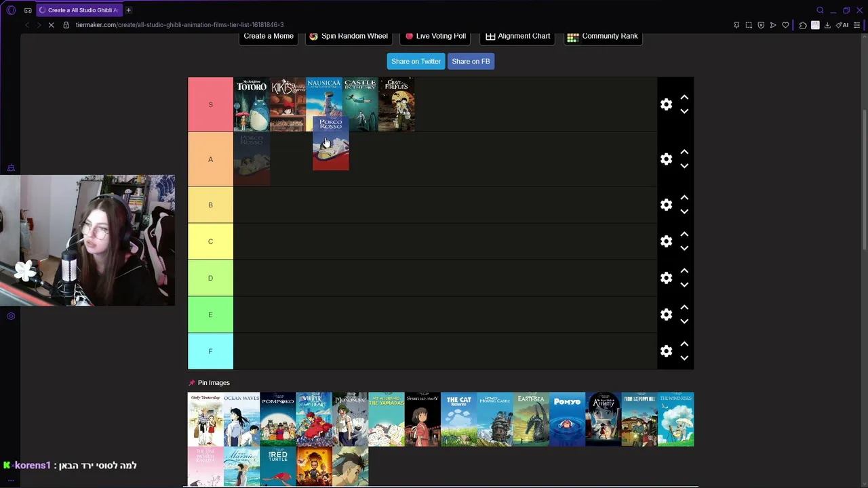Move the B tier row up

coord(684,198)
